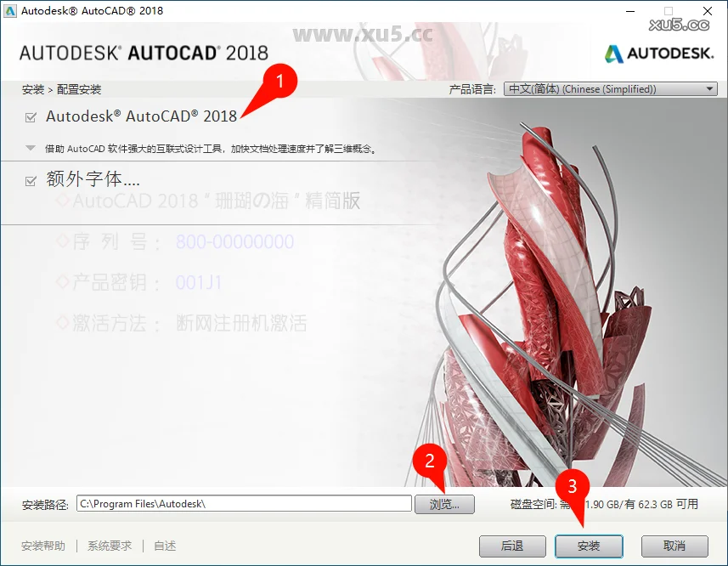Viewport: 728px width, 566px height.
Task: Minimize the installer window
Action: (630, 11)
